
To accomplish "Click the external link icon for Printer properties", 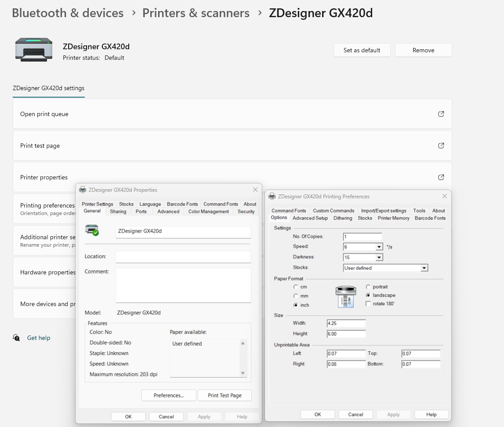I will point(441,177).
